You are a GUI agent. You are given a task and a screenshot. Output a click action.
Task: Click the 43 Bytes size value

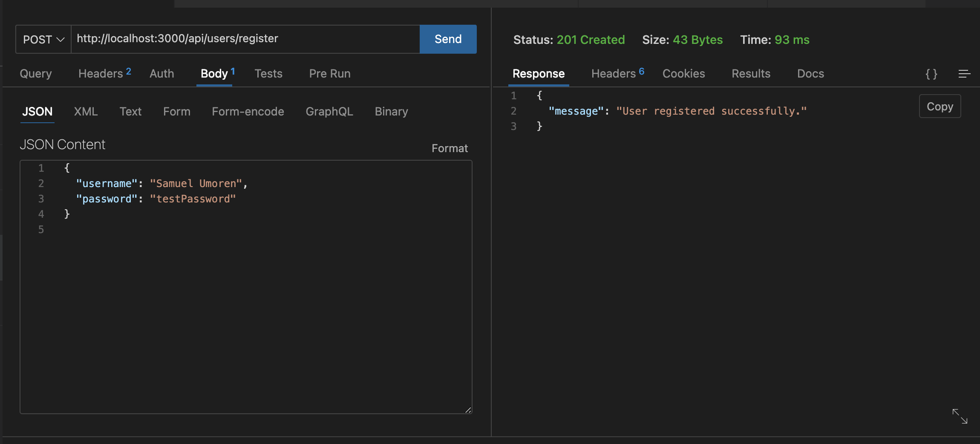coord(698,40)
